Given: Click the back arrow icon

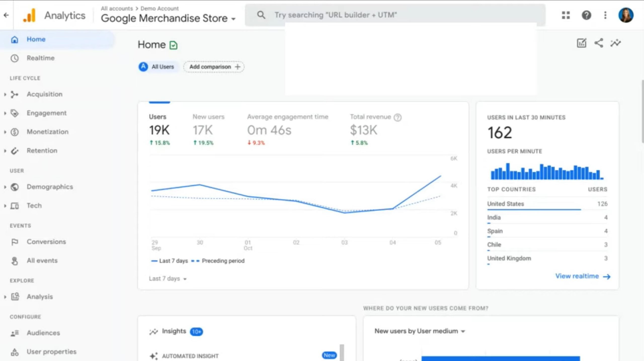Looking at the screenshot, I should 6,15.
